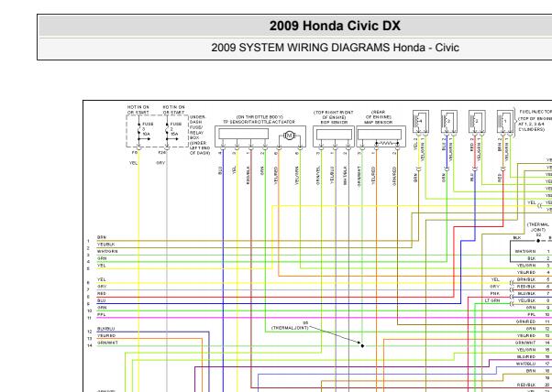Select the '2009 SYSTEM WIRING DIAGRAMS Honda - Civic' subtitle
The height and width of the screenshot is (392, 552).
click(335, 48)
